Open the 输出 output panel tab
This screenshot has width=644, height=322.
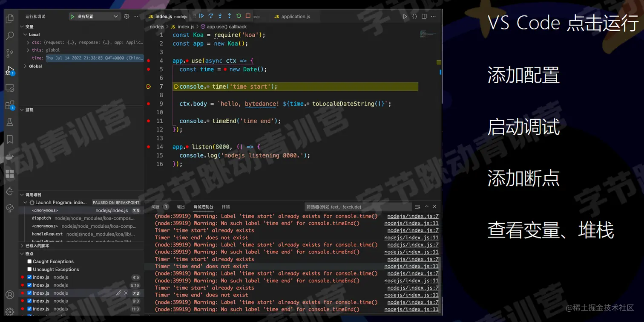click(x=181, y=207)
